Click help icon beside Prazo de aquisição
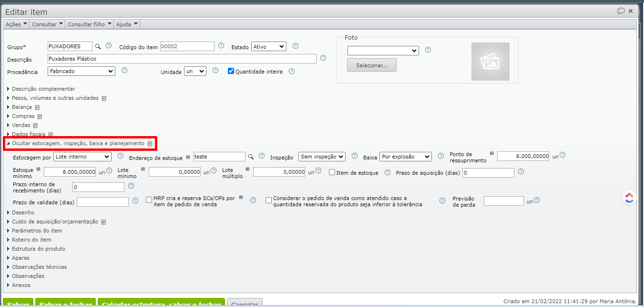 point(521,171)
